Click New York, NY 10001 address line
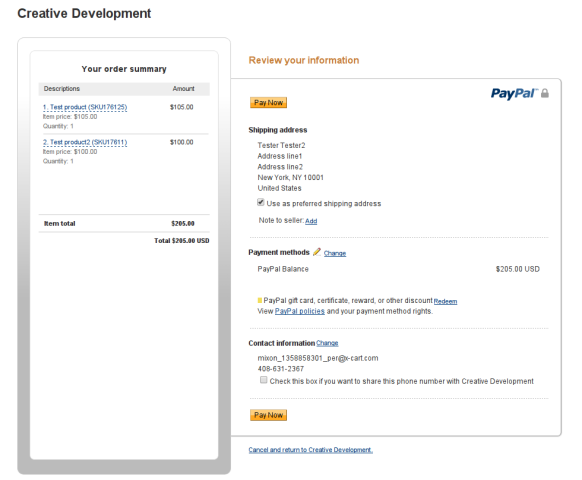The height and width of the screenshot is (480, 582). [291, 177]
